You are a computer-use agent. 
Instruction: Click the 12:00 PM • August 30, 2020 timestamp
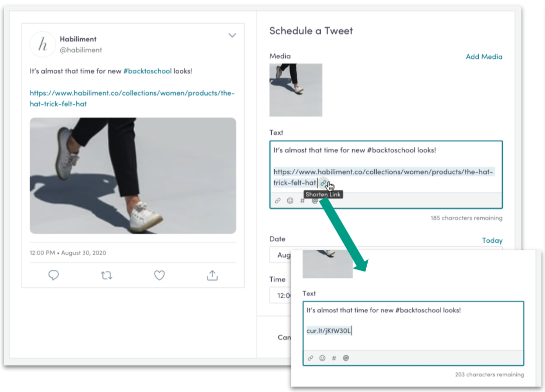[68, 253]
